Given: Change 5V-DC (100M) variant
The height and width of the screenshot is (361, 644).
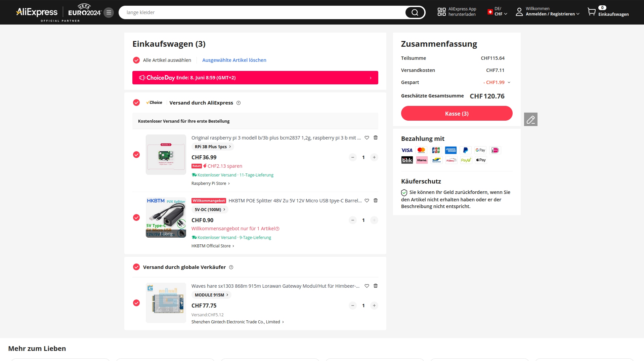Looking at the screenshot, I should tap(210, 209).
